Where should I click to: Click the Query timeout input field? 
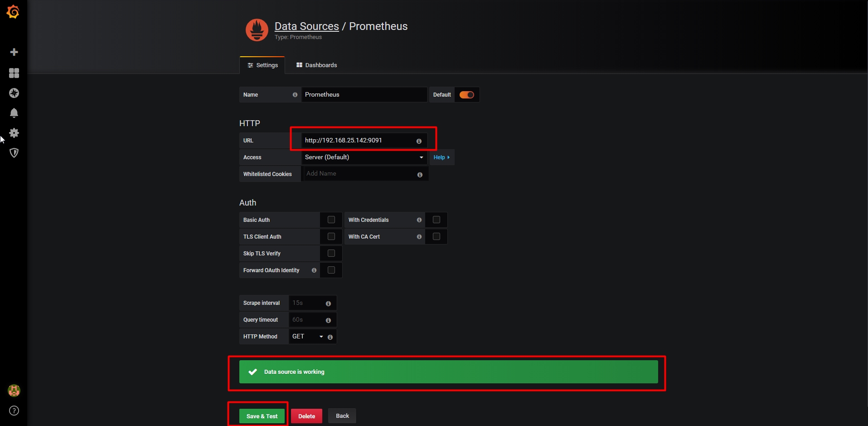tap(312, 320)
